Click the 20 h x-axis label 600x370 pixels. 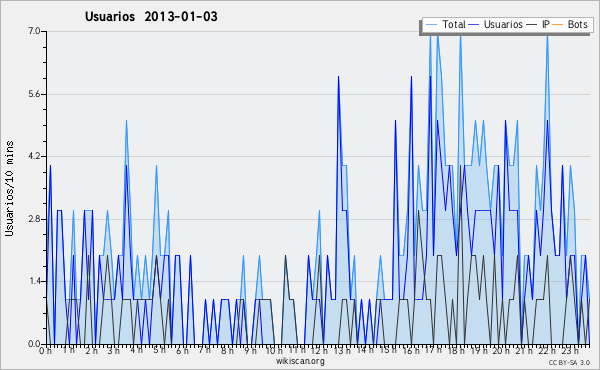[501, 351]
